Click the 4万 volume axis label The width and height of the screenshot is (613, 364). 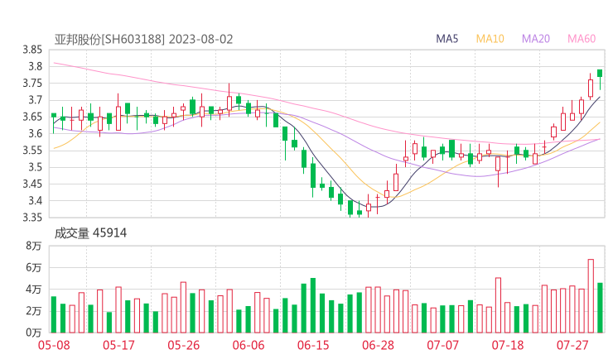click(x=34, y=290)
